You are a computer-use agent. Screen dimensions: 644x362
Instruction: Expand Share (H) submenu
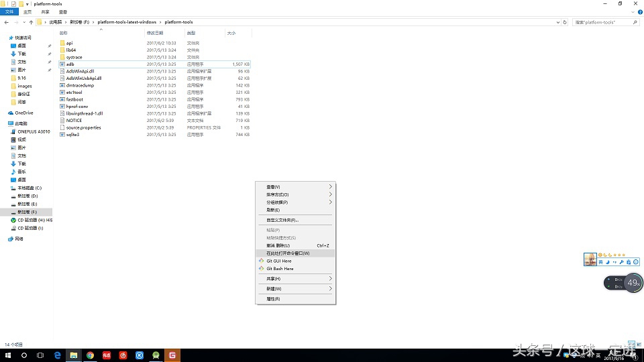point(295,279)
